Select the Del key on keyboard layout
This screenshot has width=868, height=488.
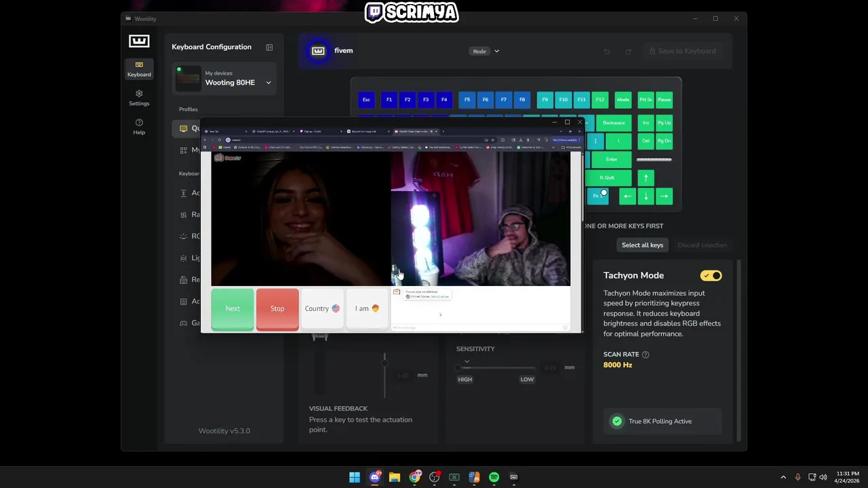646,141
